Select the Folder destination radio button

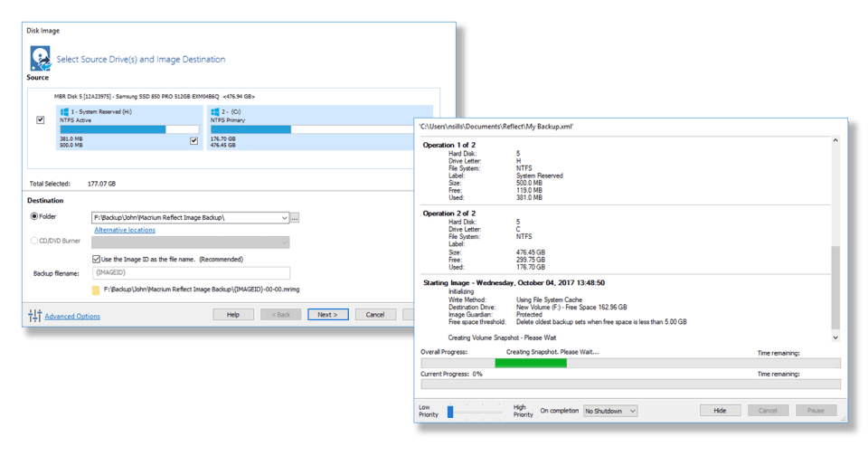[35, 217]
